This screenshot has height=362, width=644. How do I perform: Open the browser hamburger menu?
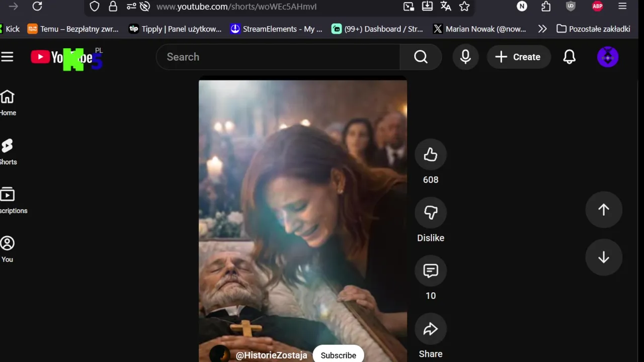(x=622, y=7)
